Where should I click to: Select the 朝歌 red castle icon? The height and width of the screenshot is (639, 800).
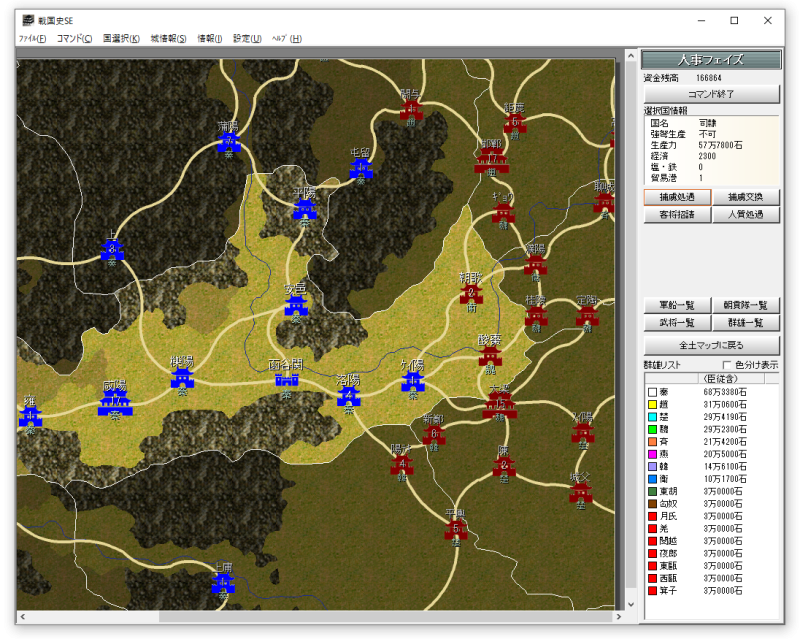[x=471, y=293]
